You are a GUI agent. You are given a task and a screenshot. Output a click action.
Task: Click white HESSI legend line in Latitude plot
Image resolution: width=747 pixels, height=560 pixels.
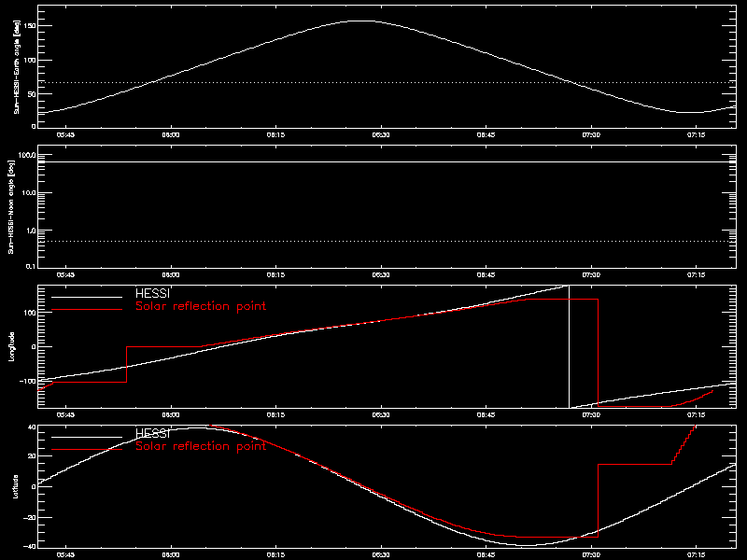click(87, 437)
